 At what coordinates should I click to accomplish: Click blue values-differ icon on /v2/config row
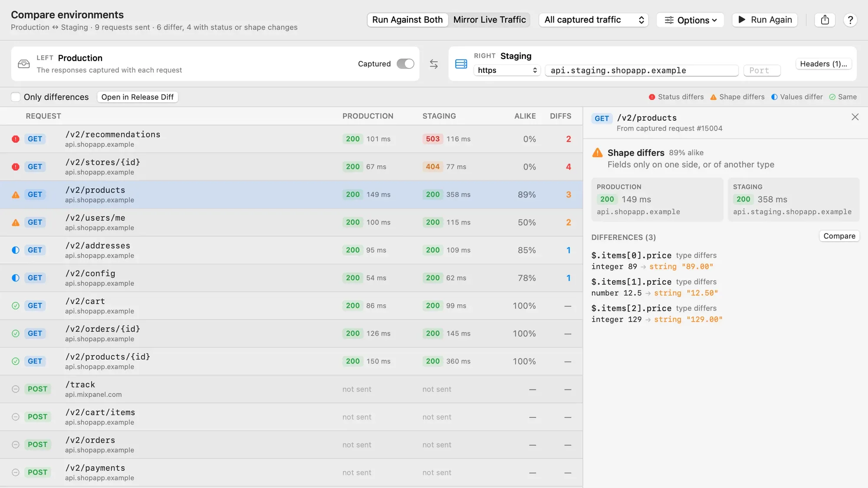click(16, 278)
